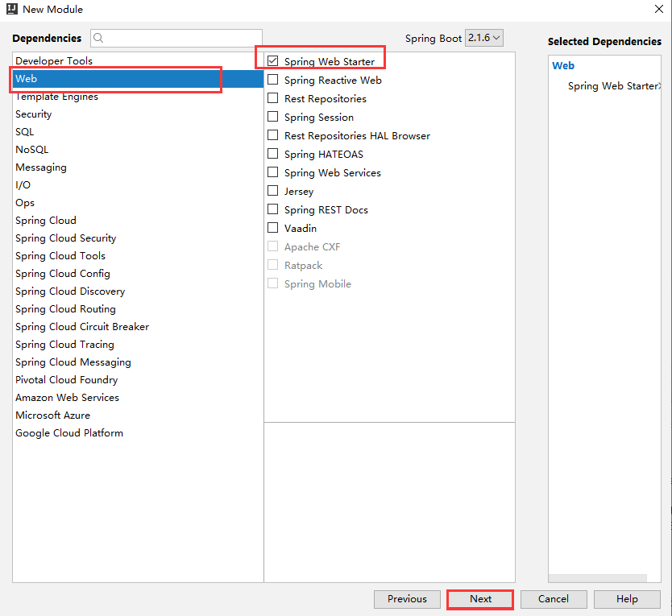
Task: Click the horizontal scrollbar in Selected Dependencies
Action: click(597, 578)
